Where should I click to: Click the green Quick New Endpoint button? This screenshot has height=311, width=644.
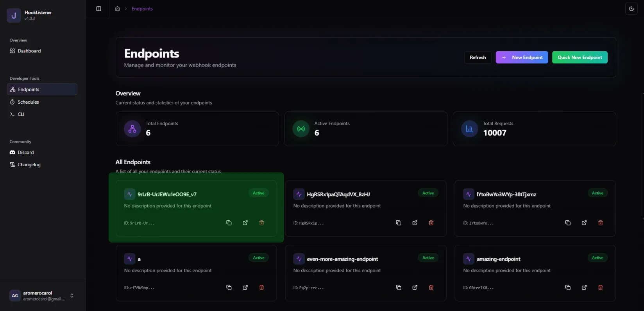tap(580, 58)
